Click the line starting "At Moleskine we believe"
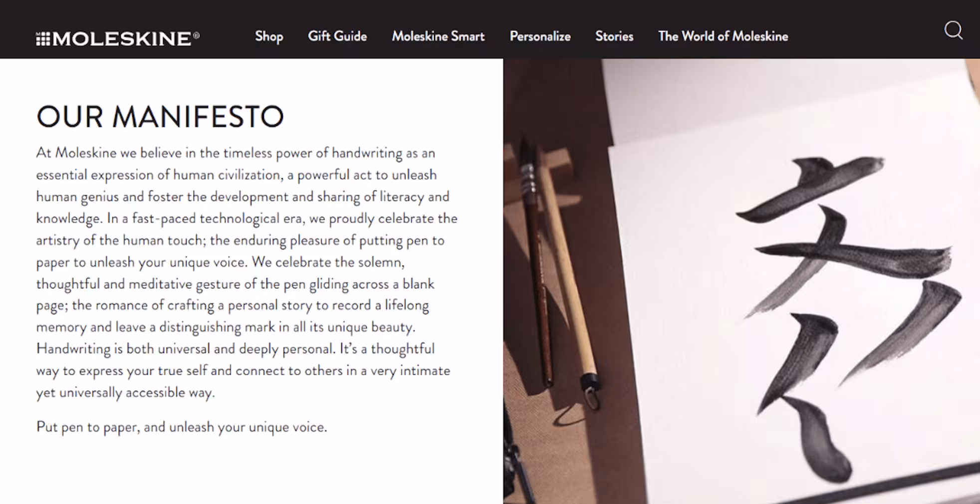Screen dimensions: 980x504 pos(236,153)
